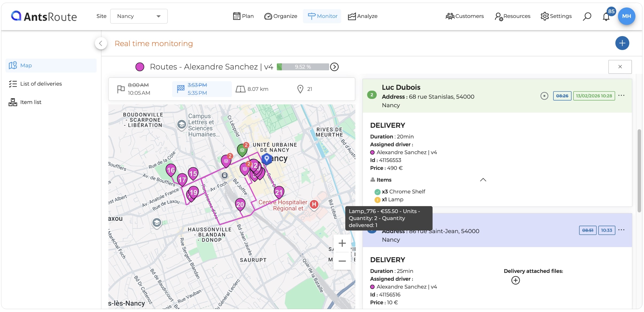
Task: Close the route detail panel with X
Action: [620, 67]
